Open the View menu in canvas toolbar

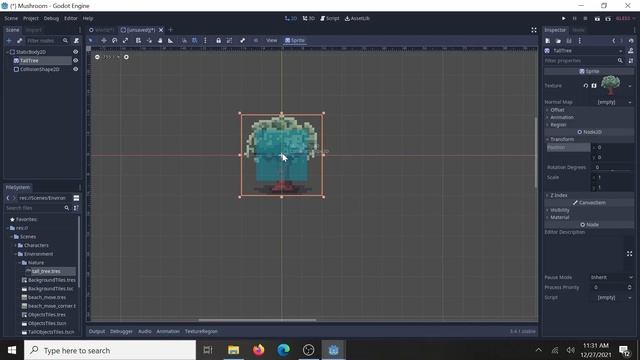[271, 40]
